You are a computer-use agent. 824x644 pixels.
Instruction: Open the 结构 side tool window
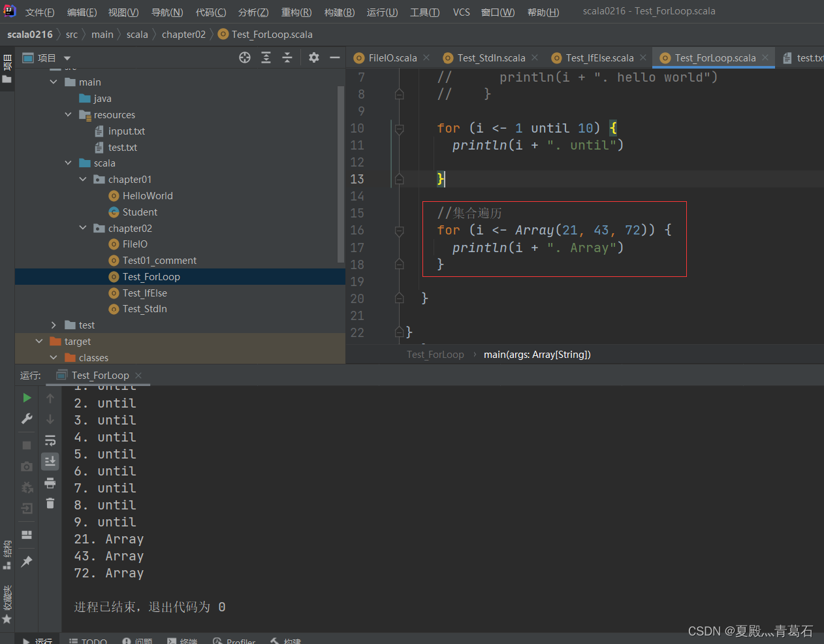pyautogui.click(x=7, y=555)
